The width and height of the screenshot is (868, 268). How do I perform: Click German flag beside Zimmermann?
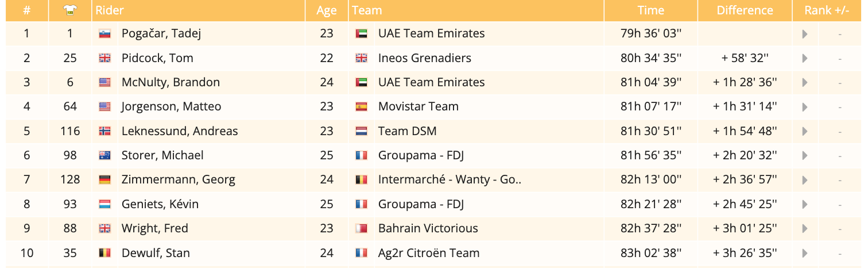(104, 180)
